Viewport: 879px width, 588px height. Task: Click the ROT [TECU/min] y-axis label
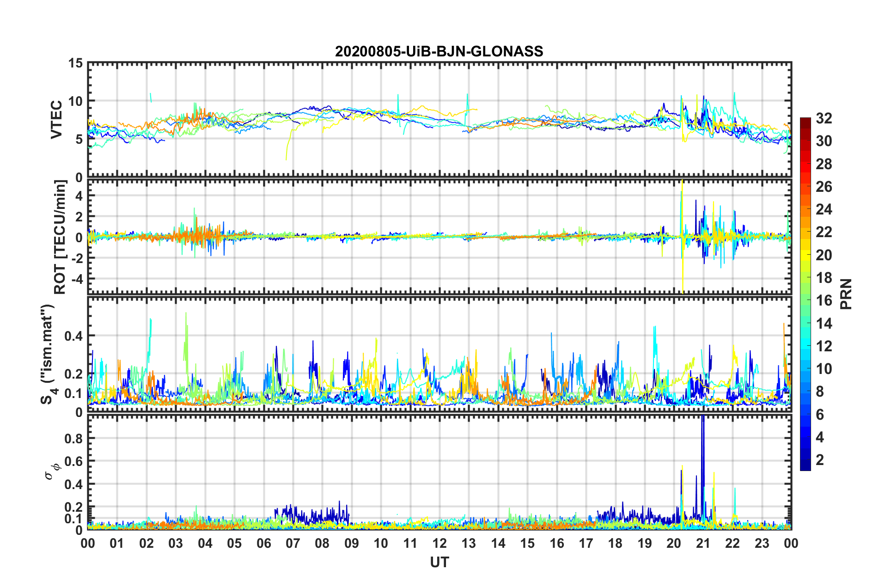click(x=60, y=237)
